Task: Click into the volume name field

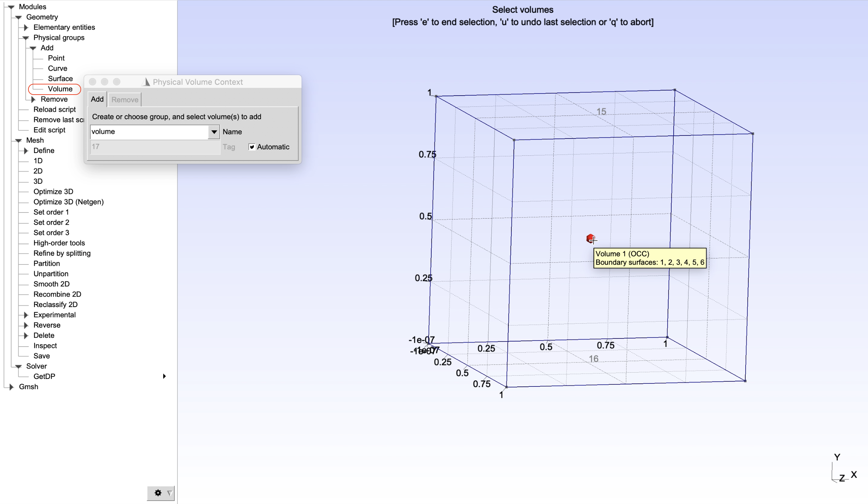Action: tap(149, 132)
